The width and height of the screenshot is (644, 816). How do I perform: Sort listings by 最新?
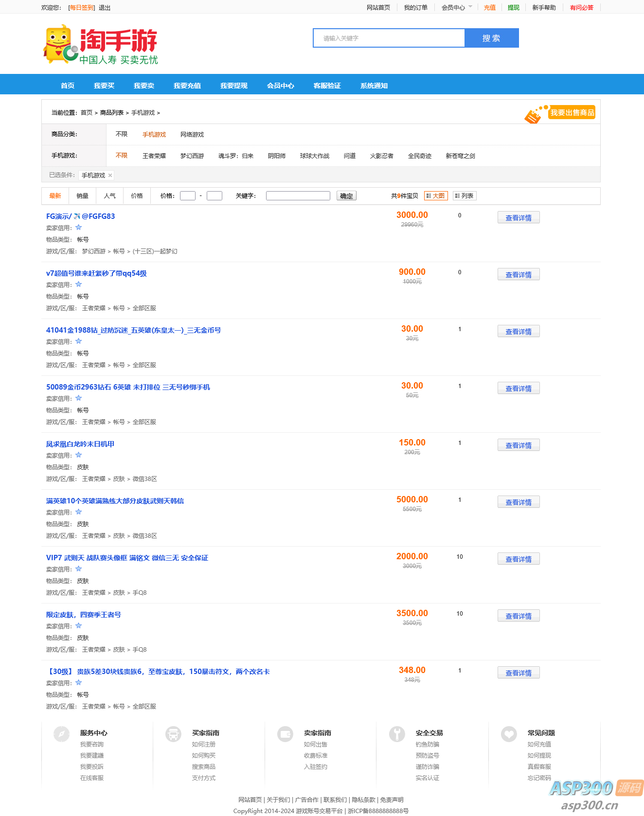point(55,196)
